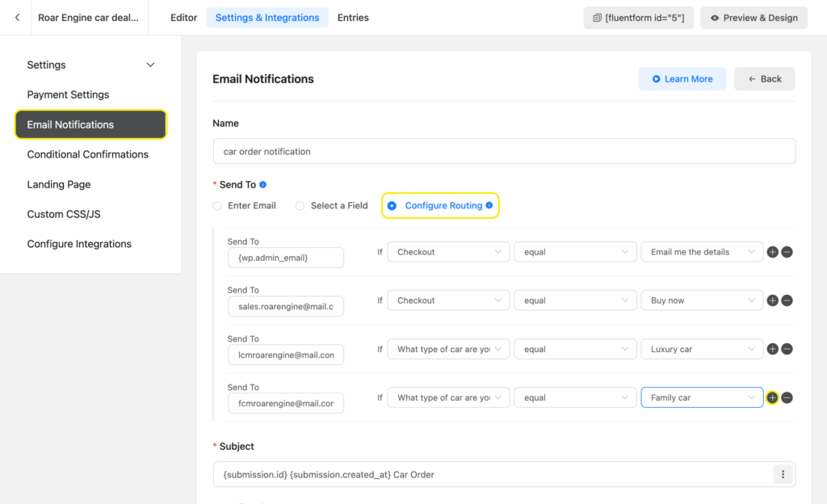Select the Configure Routing radio option
Screen dimensions: 827x504
392,206
